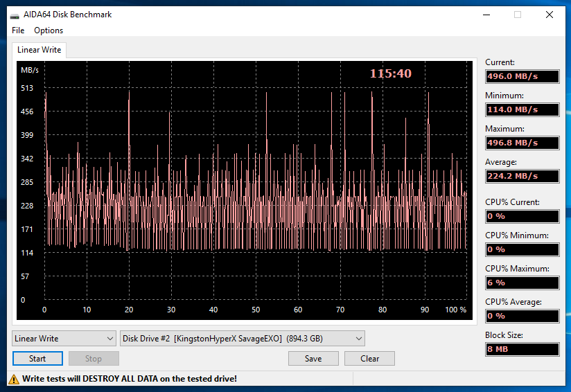571x392 pixels.
Task: Click the DESTROY ALL DATA warning text
Action: pyautogui.click(x=130, y=379)
